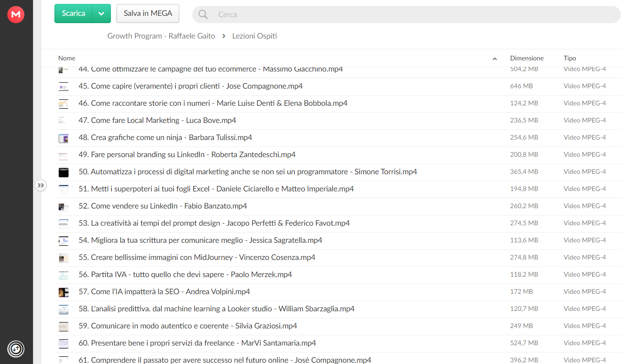The height and width of the screenshot is (364, 622).
Task: Focus the Cerca search field
Action: click(x=406, y=15)
